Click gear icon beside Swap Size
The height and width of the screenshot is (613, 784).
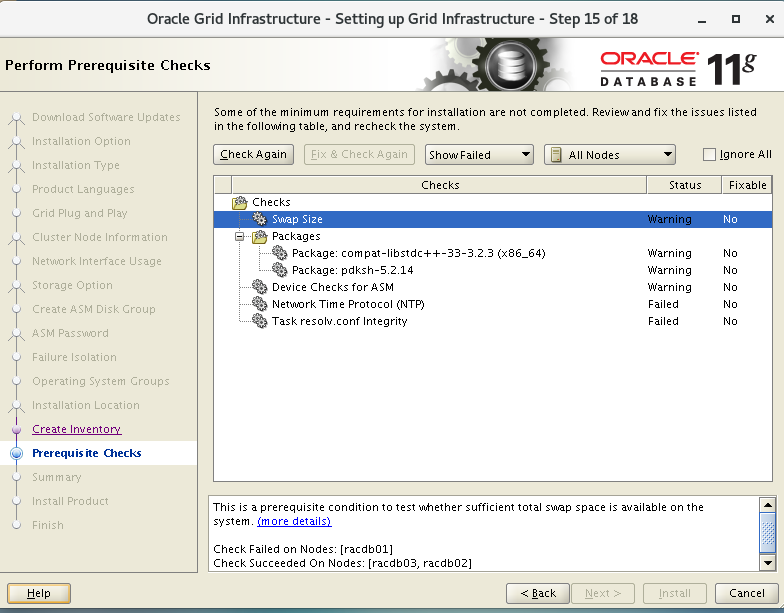coord(260,219)
